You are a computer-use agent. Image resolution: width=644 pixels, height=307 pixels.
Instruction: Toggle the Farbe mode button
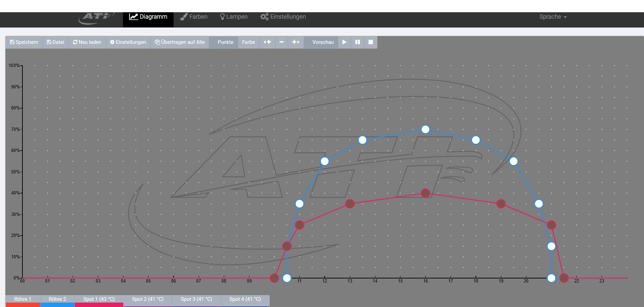[x=248, y=42]
